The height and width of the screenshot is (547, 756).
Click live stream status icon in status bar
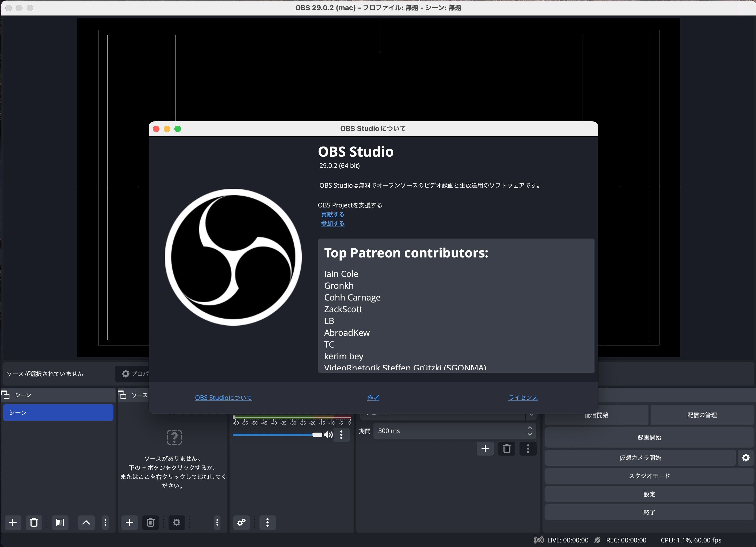[x=538, y=540]
